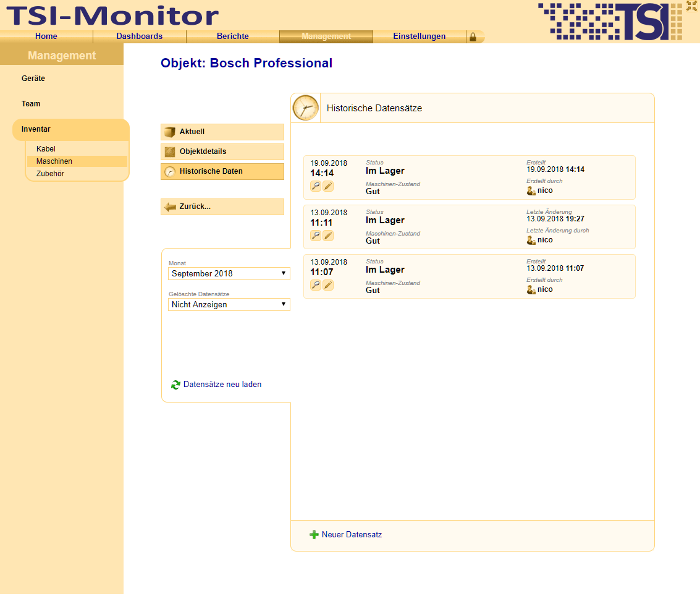
Task: Open the Monat dropdown
Action: tap(229, 273)
